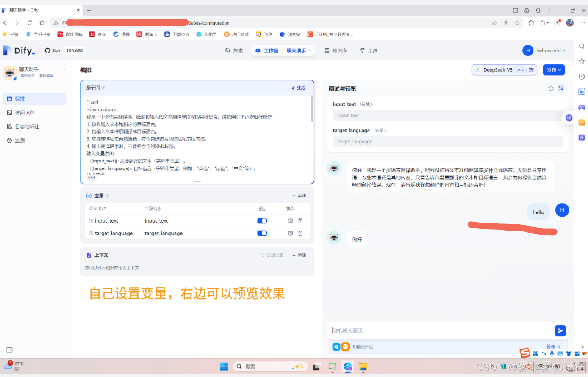The image size is (588, 377).
Task: Open settings for target_language variable
Action: coord(291,233)
